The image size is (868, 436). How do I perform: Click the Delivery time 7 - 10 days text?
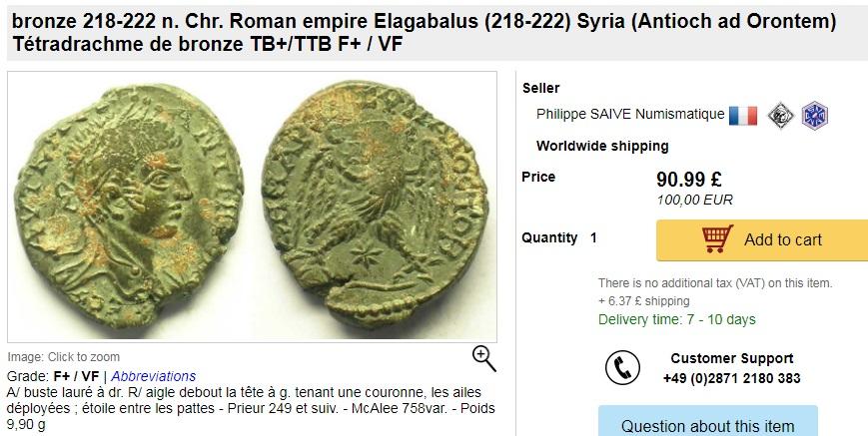676,319
